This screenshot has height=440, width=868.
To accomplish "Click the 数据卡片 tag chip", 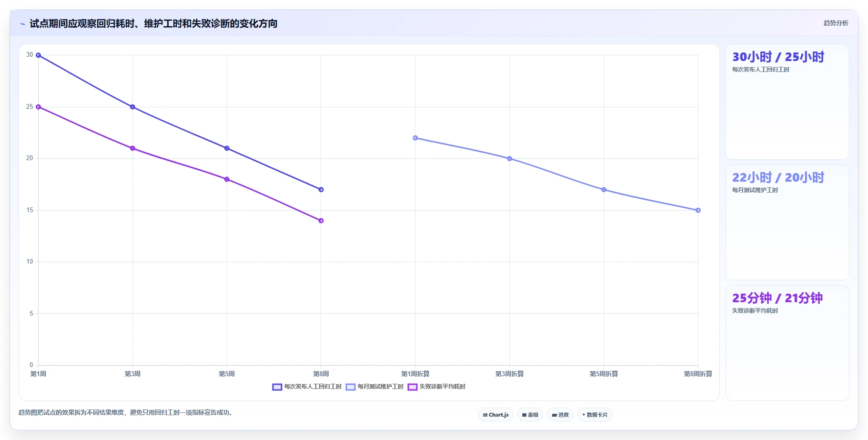I will coord(595,415).
